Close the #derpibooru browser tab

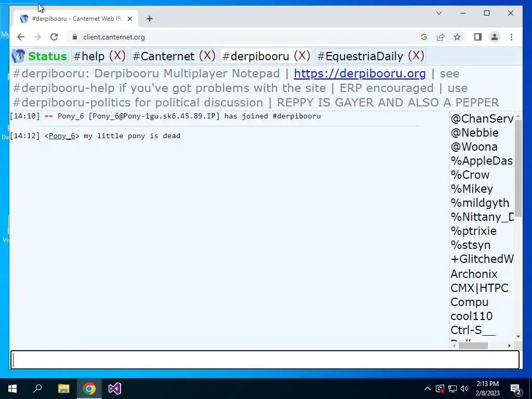pos(129,19)
